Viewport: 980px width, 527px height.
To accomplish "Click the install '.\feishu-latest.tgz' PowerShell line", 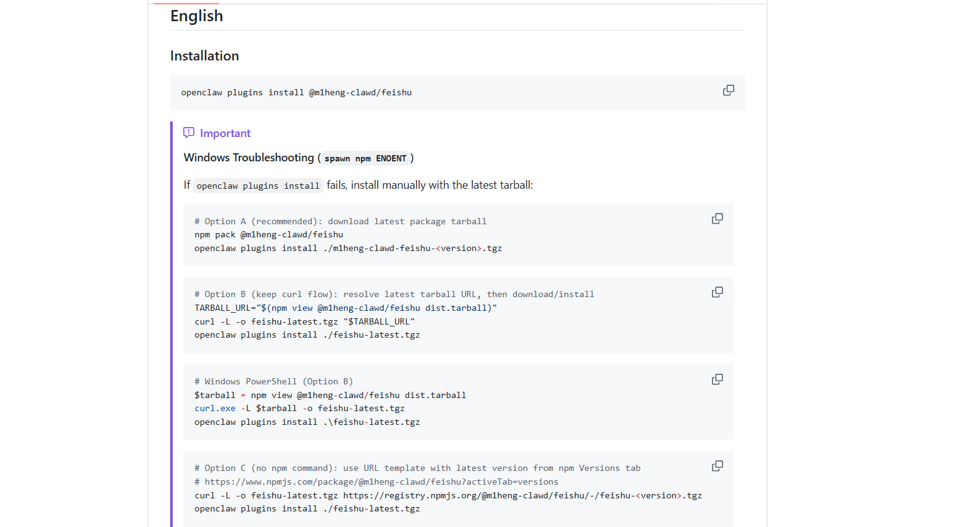I will (307, 422).
